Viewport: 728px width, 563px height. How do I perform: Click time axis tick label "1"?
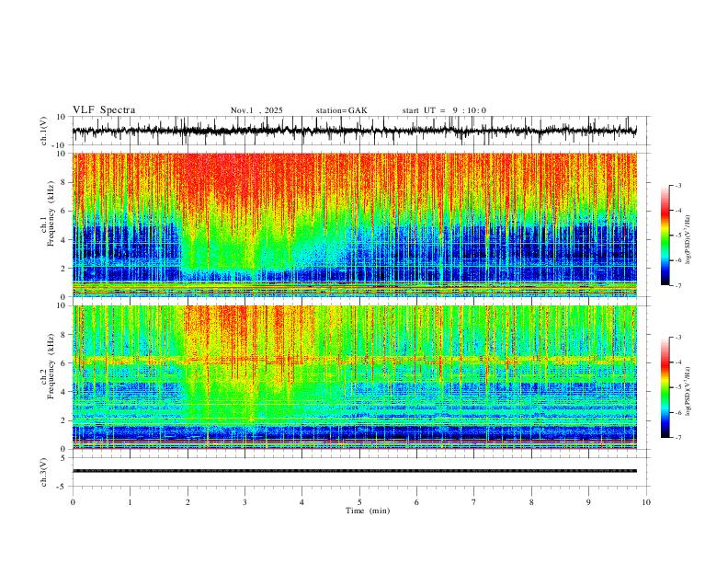(x=130, y=502)
